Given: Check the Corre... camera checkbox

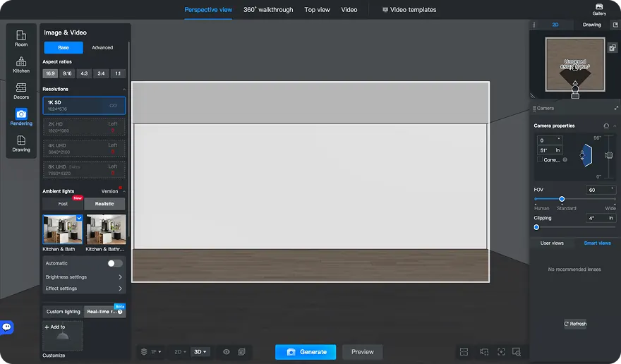Looking at the screenshot, I should coord(540,160).
